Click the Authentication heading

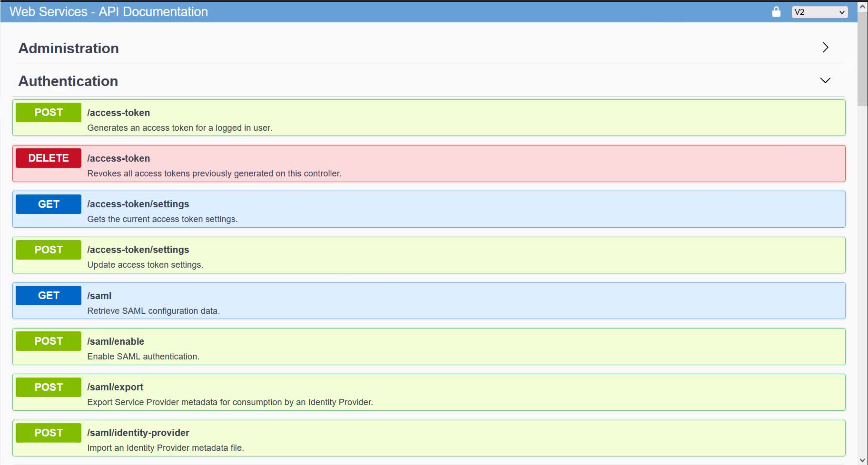click(x=68, y=81)
